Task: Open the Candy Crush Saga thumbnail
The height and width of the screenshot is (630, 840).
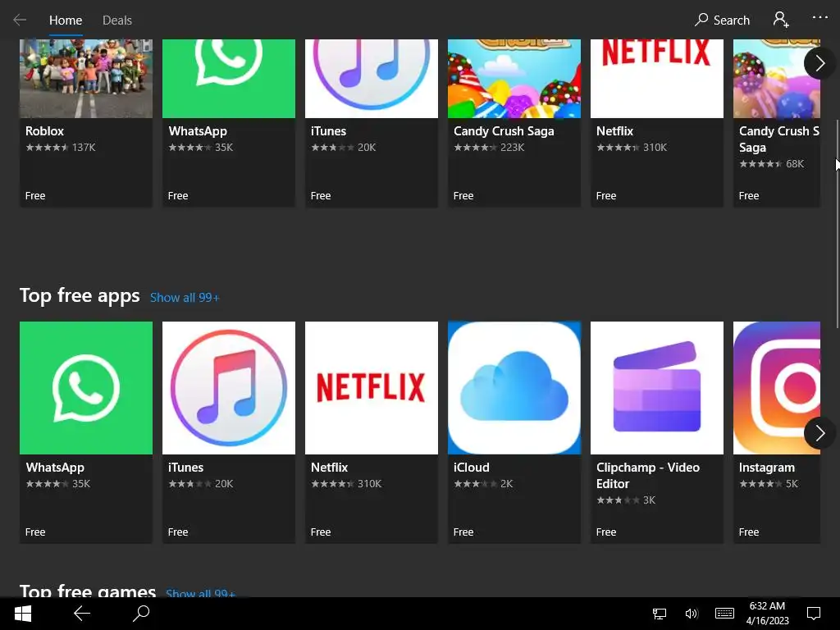Action: tap(514, 78)
